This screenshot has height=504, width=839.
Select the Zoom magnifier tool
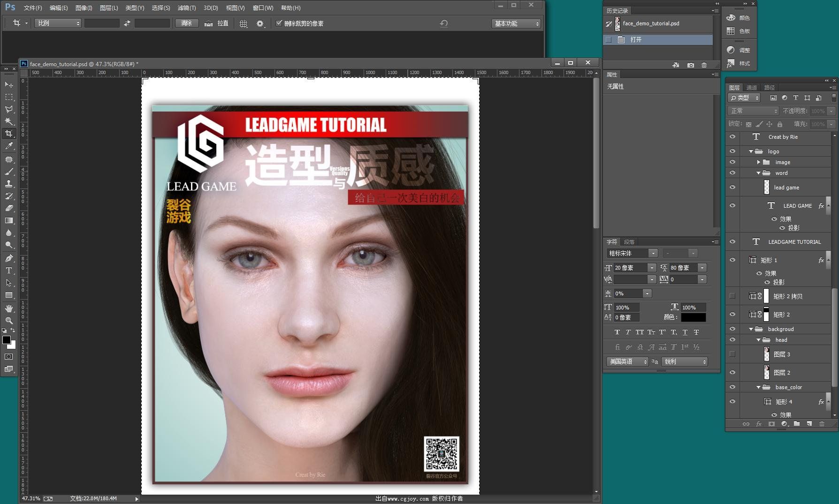tap(8, 320)
